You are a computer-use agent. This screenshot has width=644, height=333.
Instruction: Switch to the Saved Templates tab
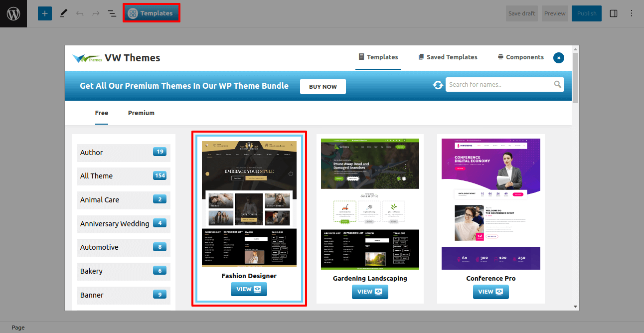[448, 57]
